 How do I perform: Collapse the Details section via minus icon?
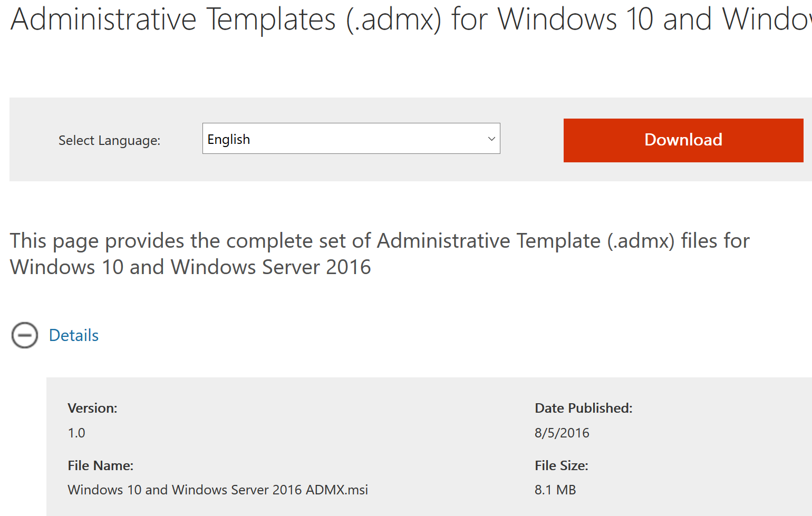25,335
